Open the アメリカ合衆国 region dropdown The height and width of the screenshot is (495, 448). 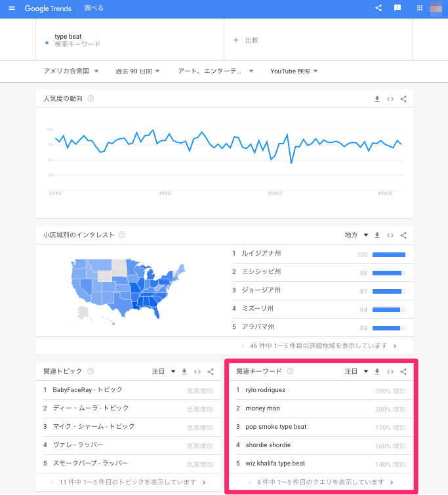[71, 71]
